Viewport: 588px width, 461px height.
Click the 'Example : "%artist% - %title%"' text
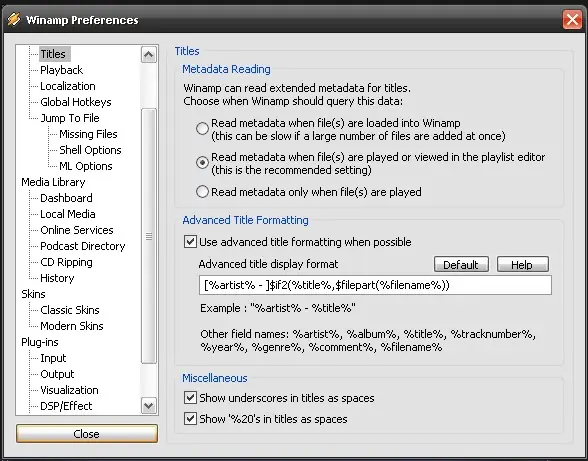(278, 308)
